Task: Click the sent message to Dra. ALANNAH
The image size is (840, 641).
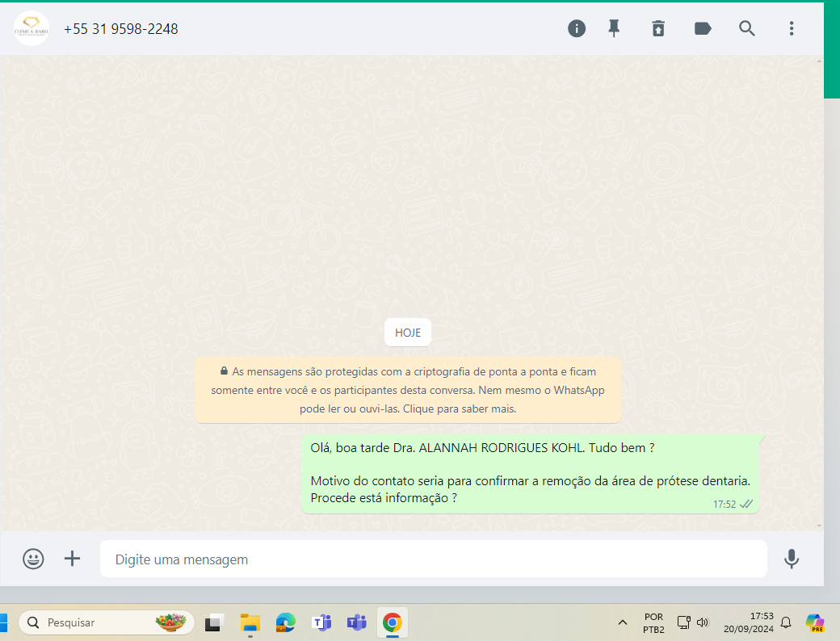Action: tap(531, 473)
